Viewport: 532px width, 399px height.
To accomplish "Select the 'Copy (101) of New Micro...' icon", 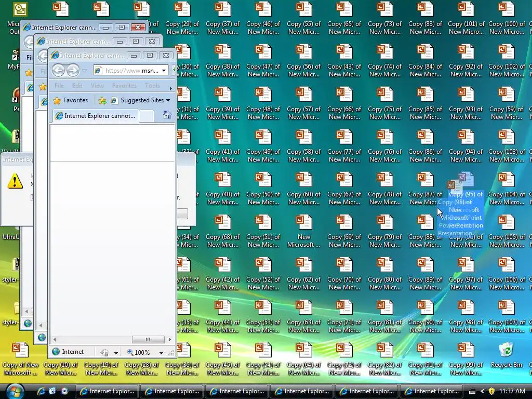I will (x=466, y=18).
